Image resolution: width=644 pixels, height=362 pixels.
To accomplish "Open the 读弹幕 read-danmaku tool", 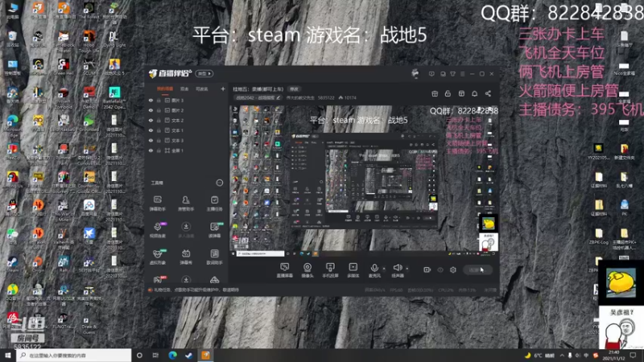I will (214, 229).
